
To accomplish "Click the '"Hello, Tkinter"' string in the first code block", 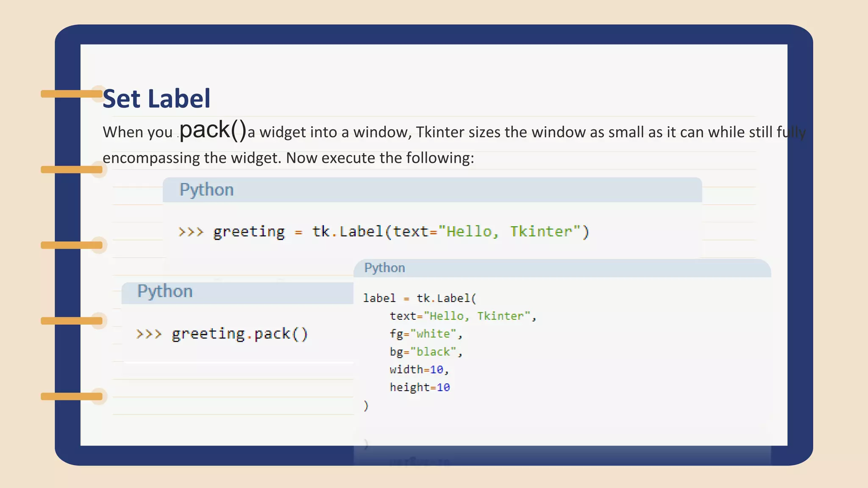I will (510, 232).
